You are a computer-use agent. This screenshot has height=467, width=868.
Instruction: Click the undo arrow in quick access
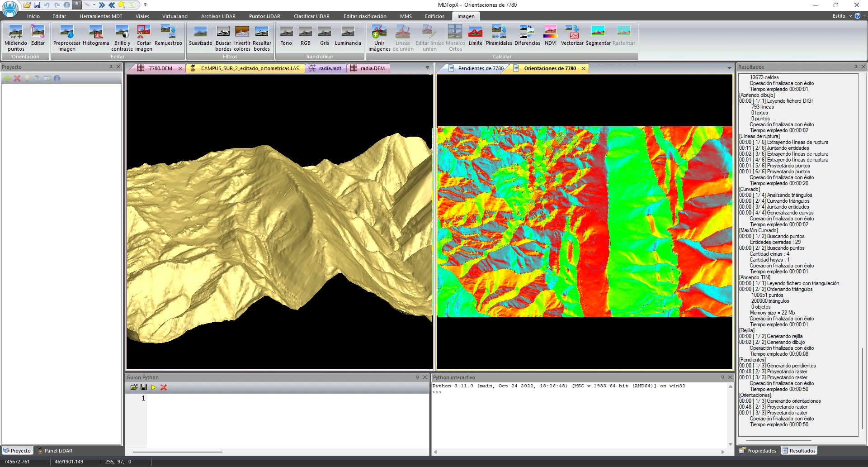click(47, 5)
